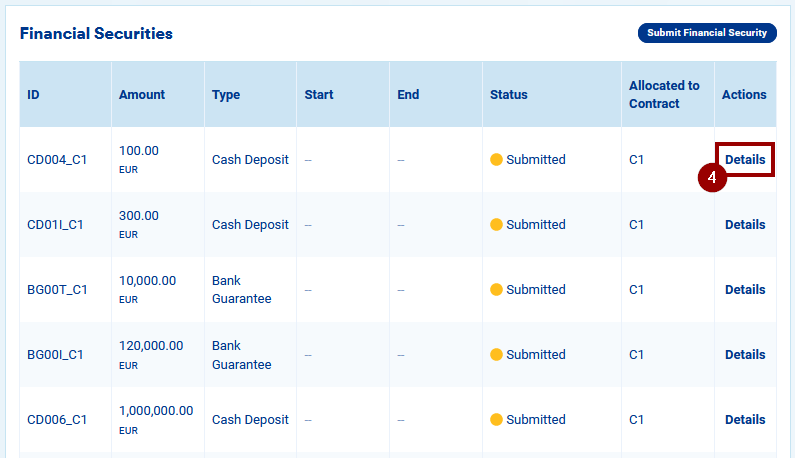View Details of the 10,000.00 EUR bank guarantee

pyautogui.click(x=745, y=290)
